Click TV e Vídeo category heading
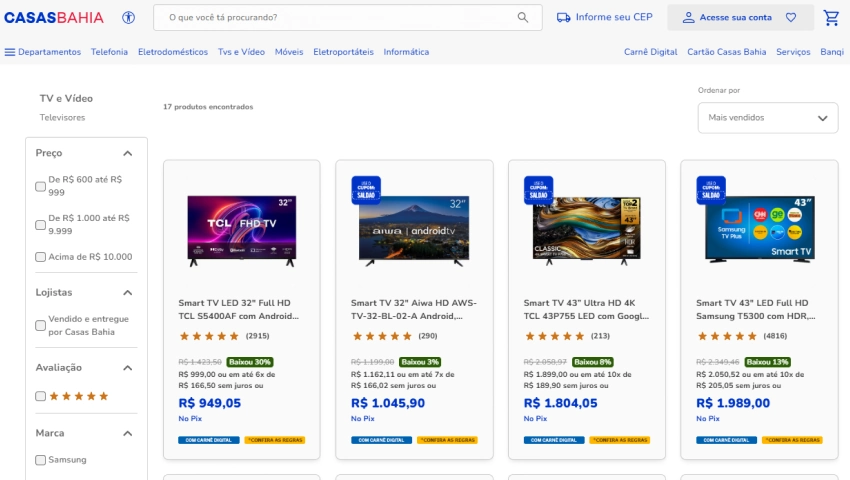 point(66,99)
